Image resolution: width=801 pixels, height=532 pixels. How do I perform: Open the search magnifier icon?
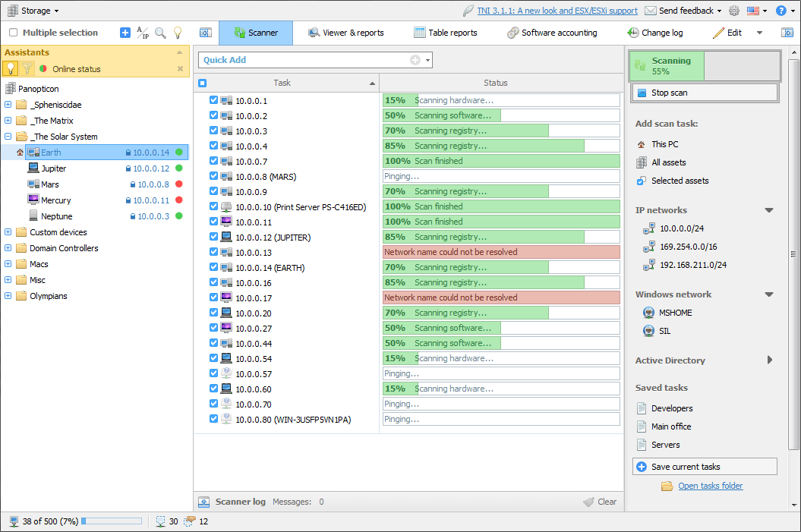point(160,33)
